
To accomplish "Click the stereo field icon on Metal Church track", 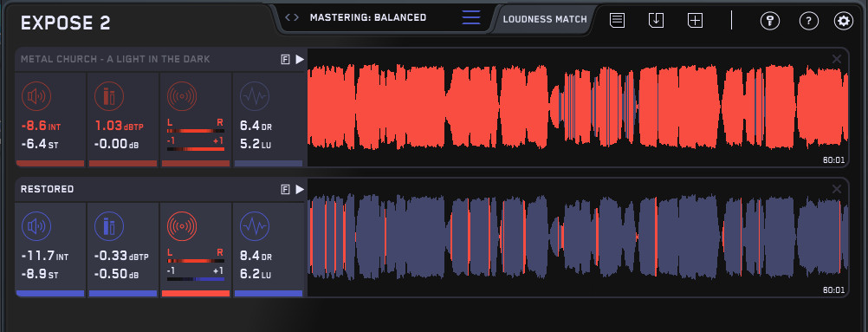I will click(182, 96).
